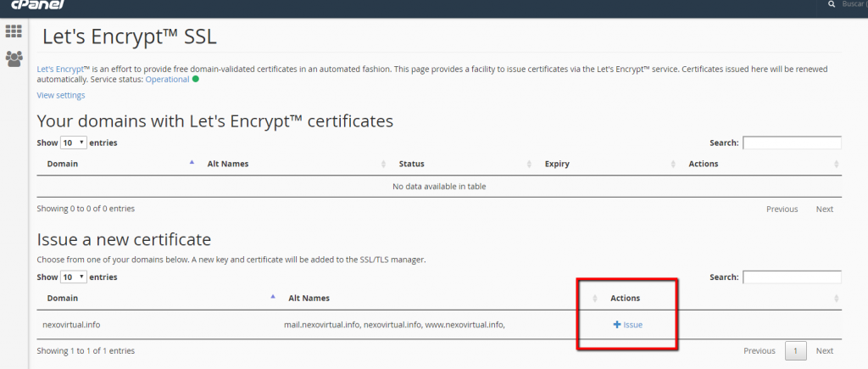Focus the Search field for new certificate table
The image size is (868, 369).
tap(792, 277)
